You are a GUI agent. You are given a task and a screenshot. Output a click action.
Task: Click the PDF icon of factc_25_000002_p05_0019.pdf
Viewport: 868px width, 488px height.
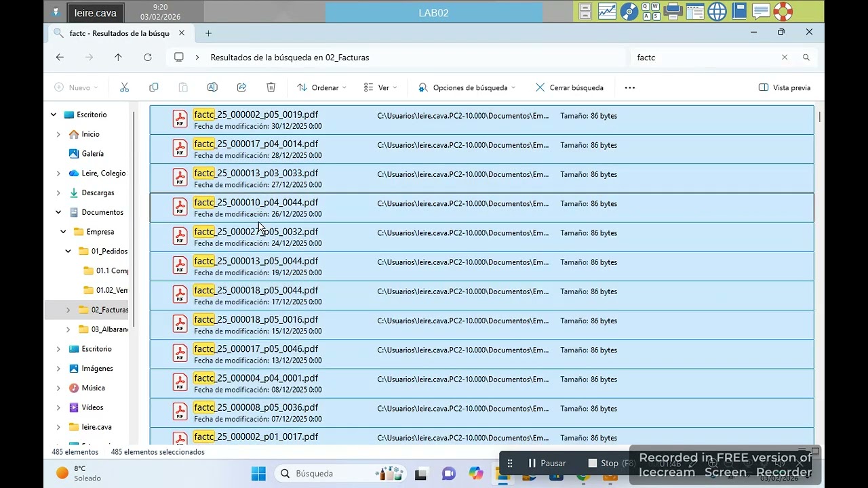click(x=180, y=119)
